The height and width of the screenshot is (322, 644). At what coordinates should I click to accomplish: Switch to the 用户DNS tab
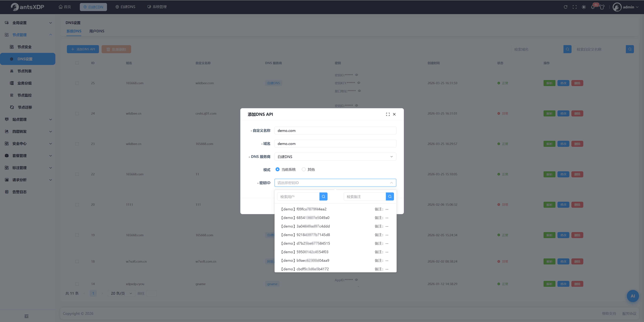pos(97,31)
